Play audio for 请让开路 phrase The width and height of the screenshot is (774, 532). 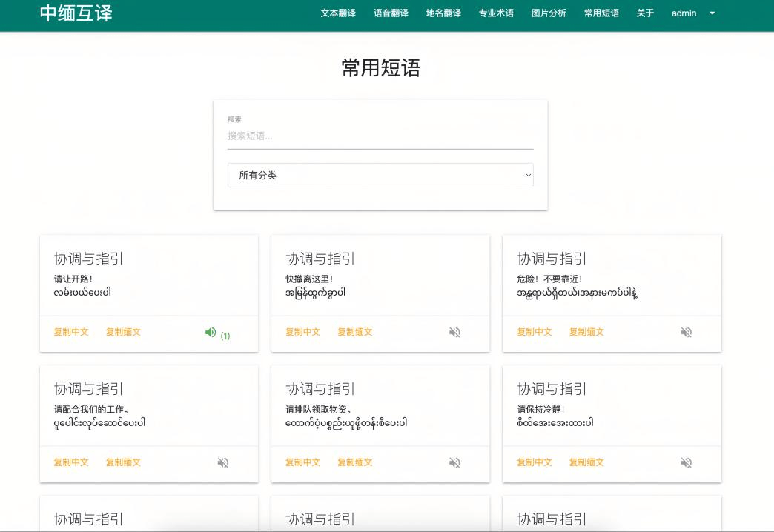pyautogui.click(x=211, y=333)
